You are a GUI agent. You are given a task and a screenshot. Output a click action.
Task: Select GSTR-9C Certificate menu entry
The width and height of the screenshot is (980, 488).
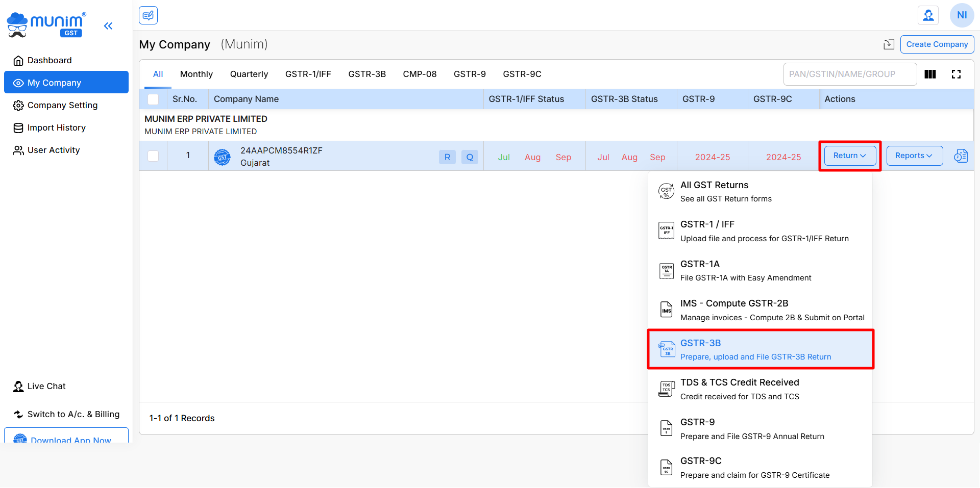[760, 468]
